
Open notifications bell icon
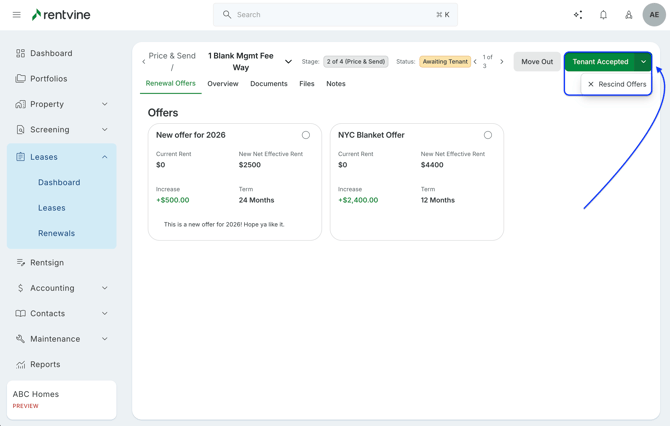click(x=603, y=15)
